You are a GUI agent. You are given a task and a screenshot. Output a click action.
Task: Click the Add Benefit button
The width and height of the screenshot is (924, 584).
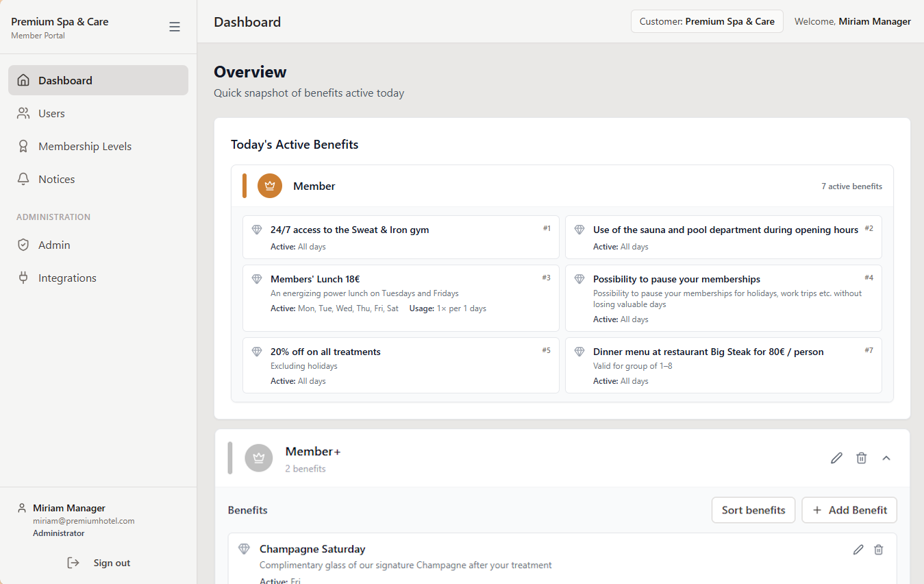pos(849,510)
